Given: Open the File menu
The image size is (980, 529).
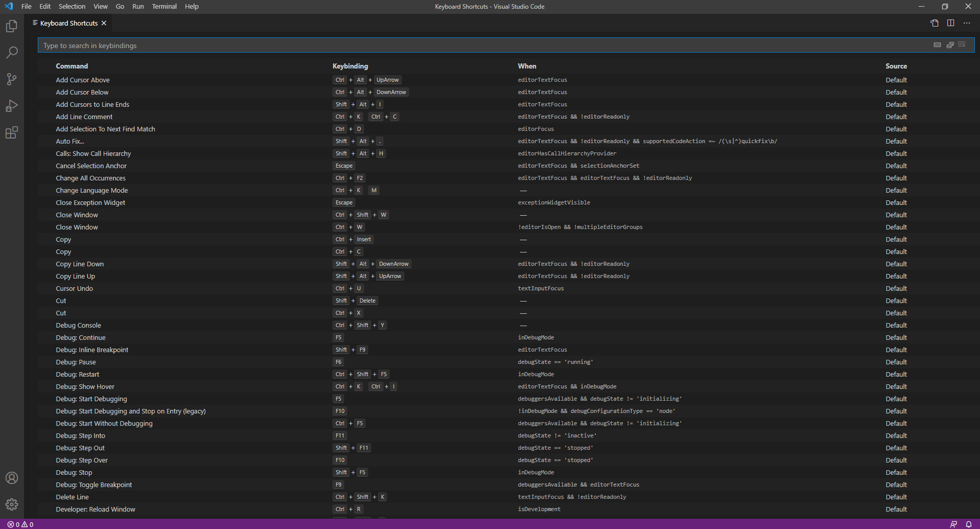Looking at the screenshot, I should pyautogui.click(x=26, y=7).
